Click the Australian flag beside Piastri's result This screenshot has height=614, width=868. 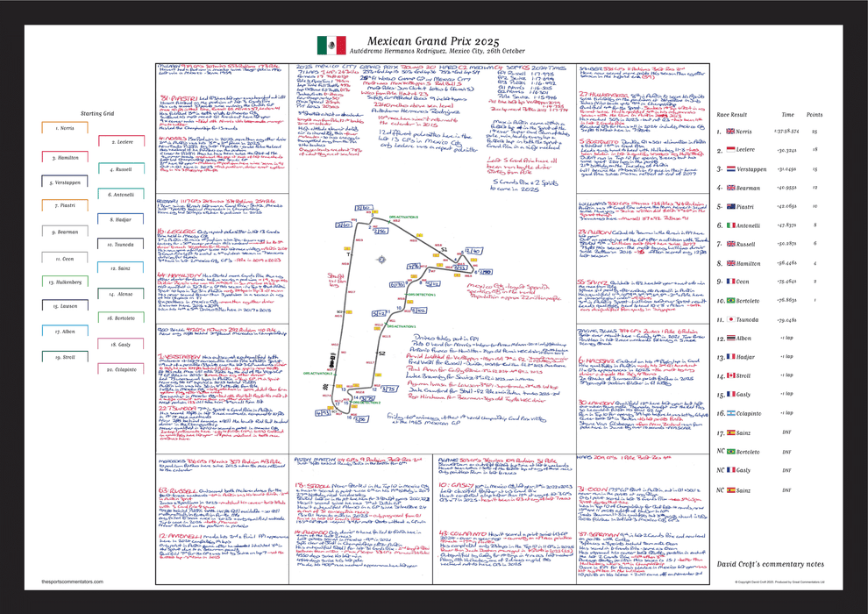(x=729, y=207)
